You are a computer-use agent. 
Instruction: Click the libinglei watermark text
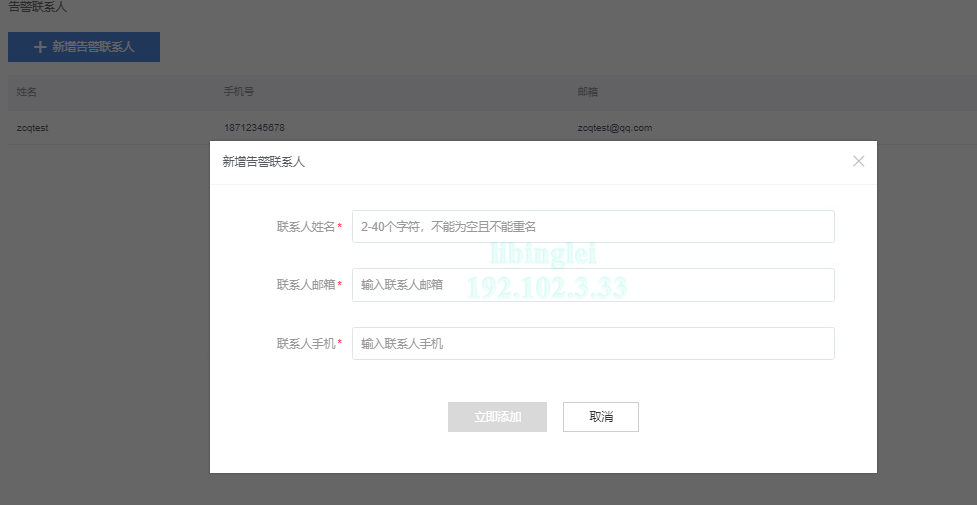pyautogui.click(x=546, y=256)
